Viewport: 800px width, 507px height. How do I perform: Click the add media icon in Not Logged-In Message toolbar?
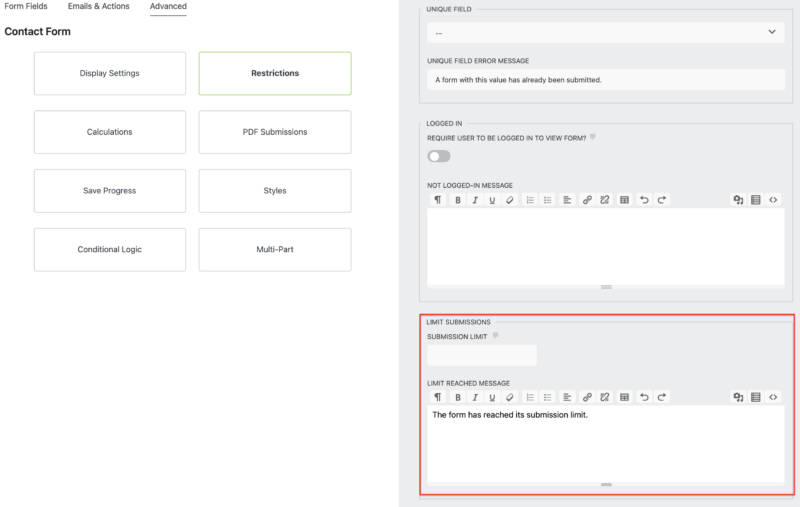(738, 200)
